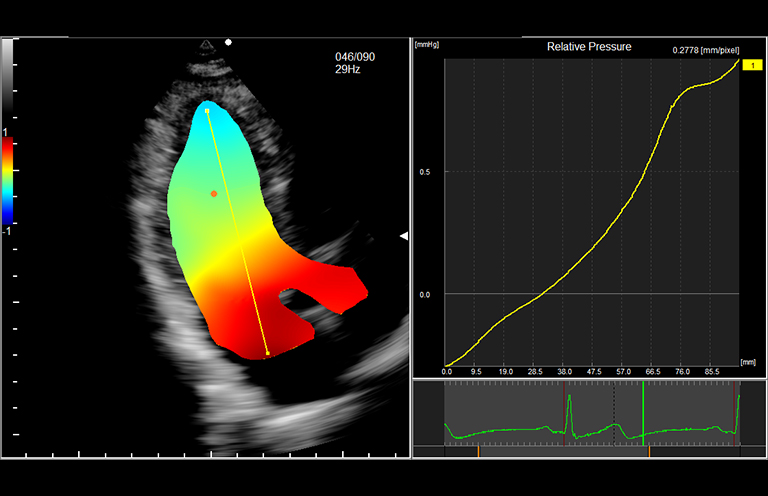Click the grayscale intensity bar

7,80
